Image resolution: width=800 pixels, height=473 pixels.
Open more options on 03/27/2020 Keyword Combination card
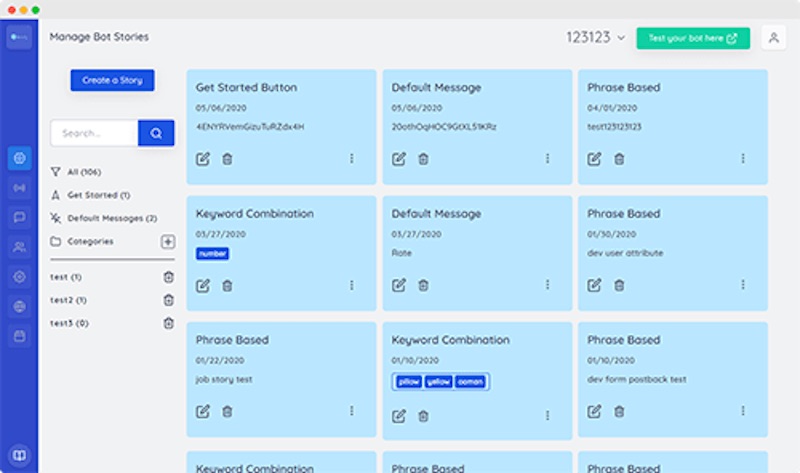pos(352,285)
